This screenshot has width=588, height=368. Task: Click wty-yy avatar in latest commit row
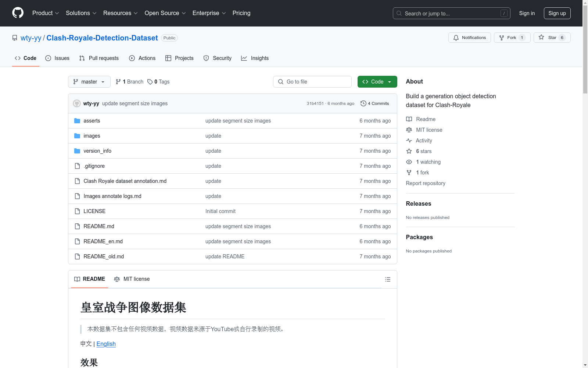tap(77, 103)
